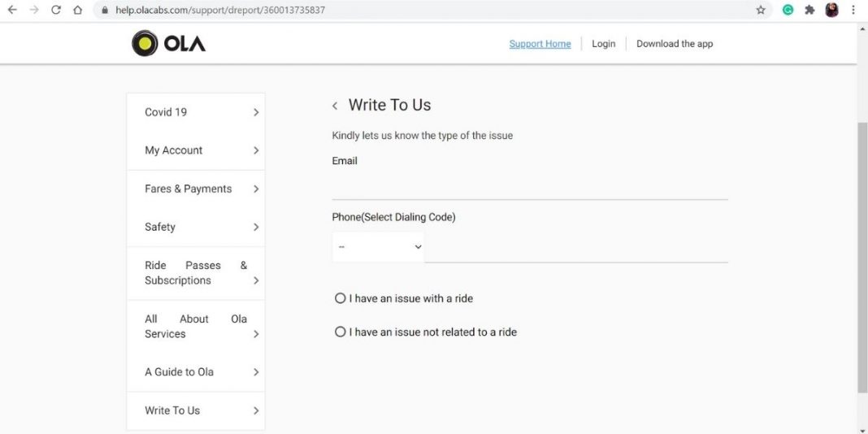Click the padlock site info icon
Image resolution: width=868 pixels, height=434 pixels.
point(106,10)
